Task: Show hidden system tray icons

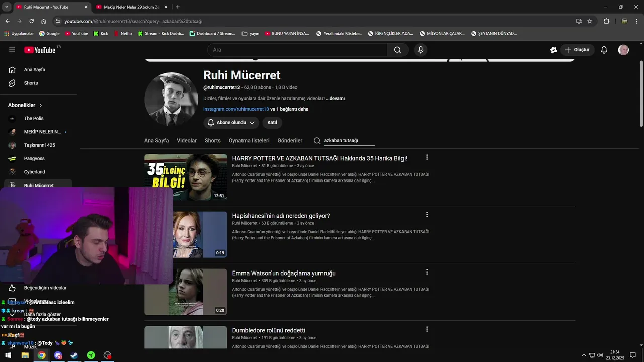Action: coord(584,355)
